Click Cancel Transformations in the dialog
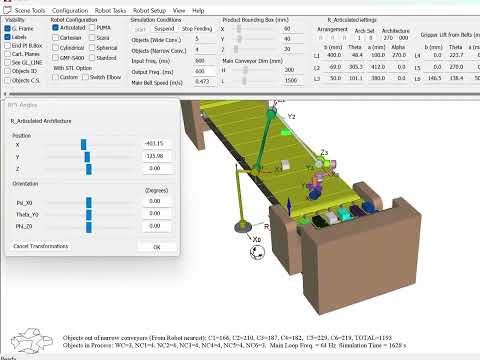 (x=41, y=246)
